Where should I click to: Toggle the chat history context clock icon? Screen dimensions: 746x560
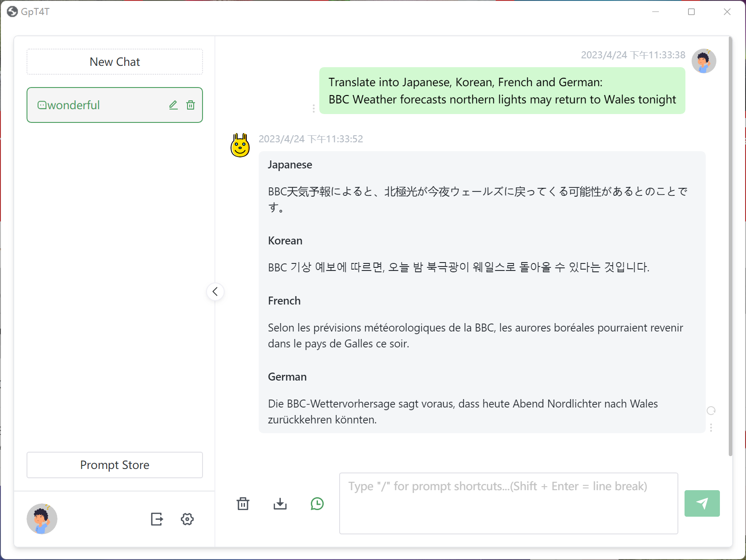(317, 503)
